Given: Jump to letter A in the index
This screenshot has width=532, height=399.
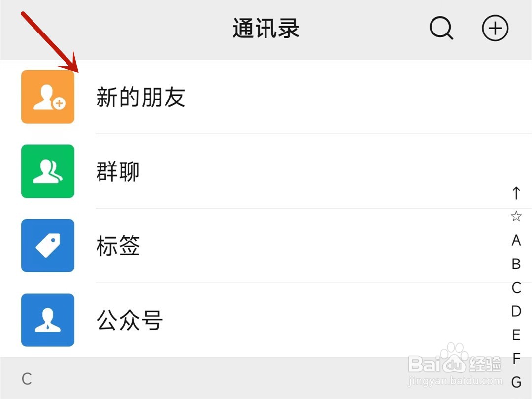Looking at the screenshot, I should pos(516,240).
